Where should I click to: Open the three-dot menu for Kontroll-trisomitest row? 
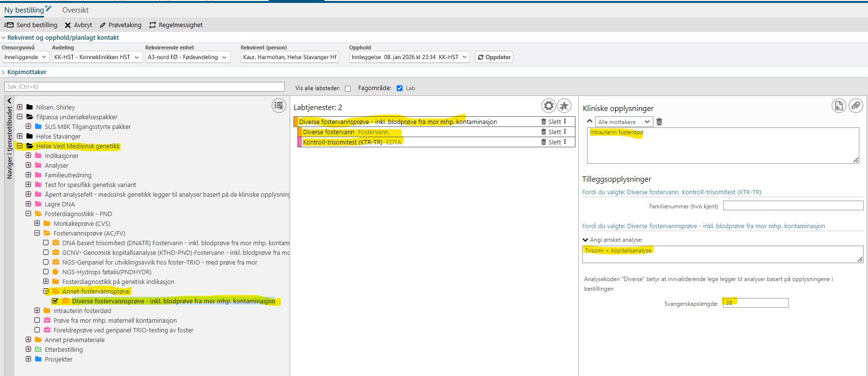click(x=565, y=142)
